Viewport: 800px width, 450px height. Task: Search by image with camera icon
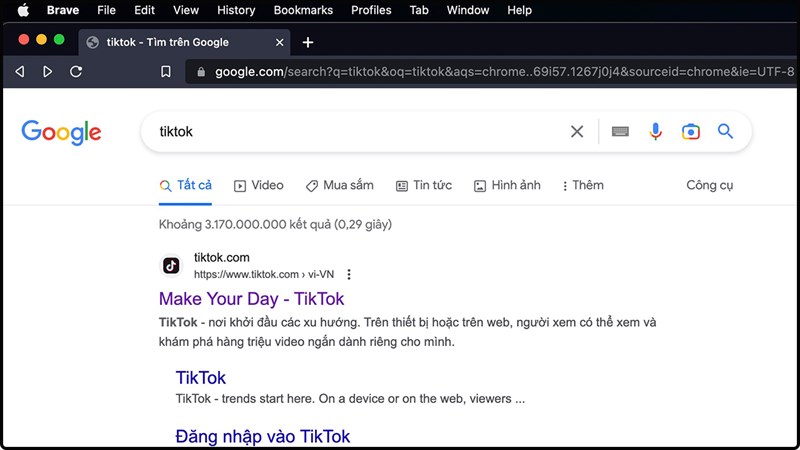(690, 132)
